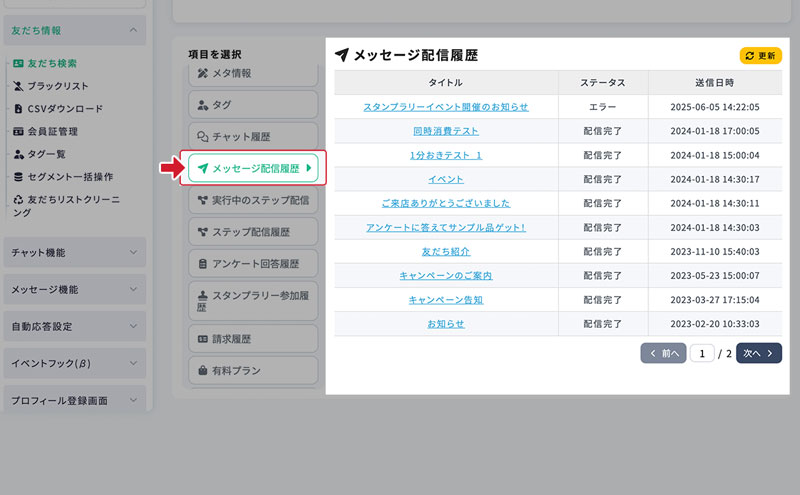Go to next page with 次へ button
Image resolution: width=800 pixels, height=495 pixels.
click(x=759, y=353)
